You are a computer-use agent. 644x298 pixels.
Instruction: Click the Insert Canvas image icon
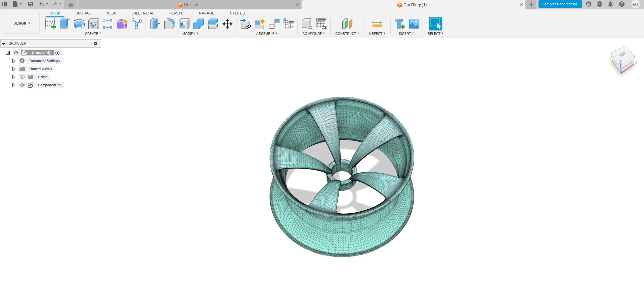(x=414, y=24)
